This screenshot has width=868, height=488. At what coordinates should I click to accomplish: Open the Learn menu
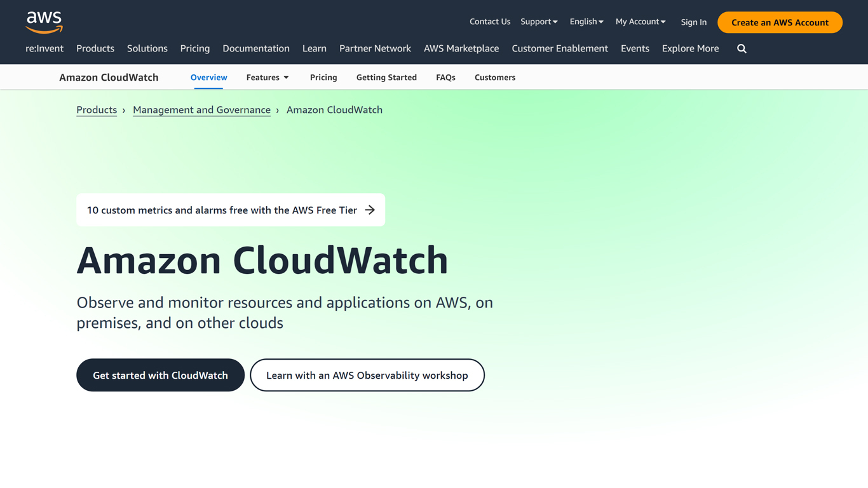[315, 48]
